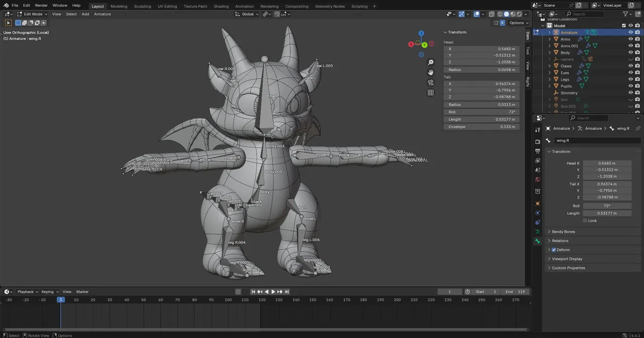Toggle the Model collection exclude checkbox
This screenshot has height=338, width=644.
624,26
